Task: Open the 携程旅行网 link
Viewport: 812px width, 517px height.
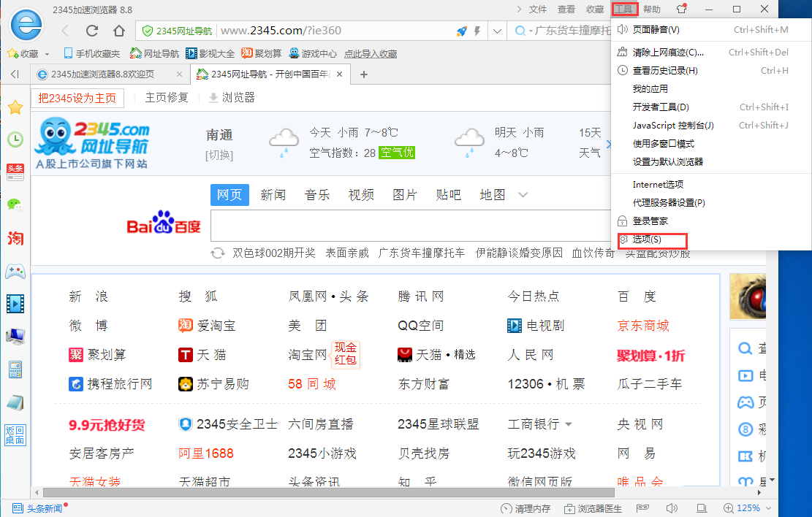Action: [111, 384]
